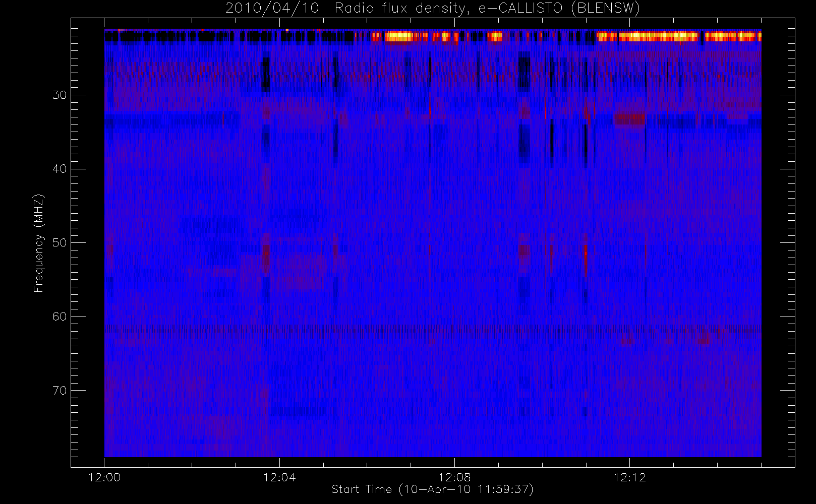The image size is (816, 504).
Task: Click the '70' frequency tick label
Action: pos(60,391)
